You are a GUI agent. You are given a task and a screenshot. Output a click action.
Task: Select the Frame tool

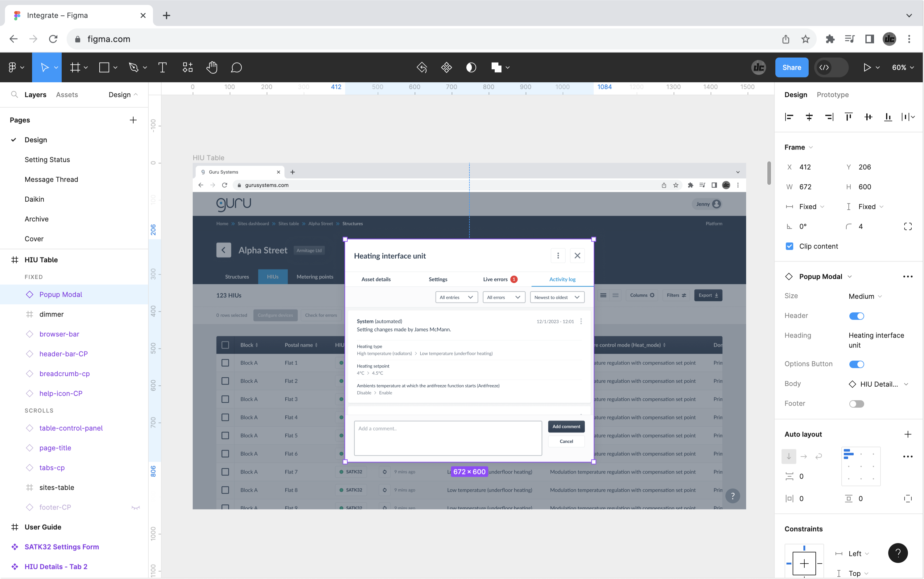click(75, 68)
